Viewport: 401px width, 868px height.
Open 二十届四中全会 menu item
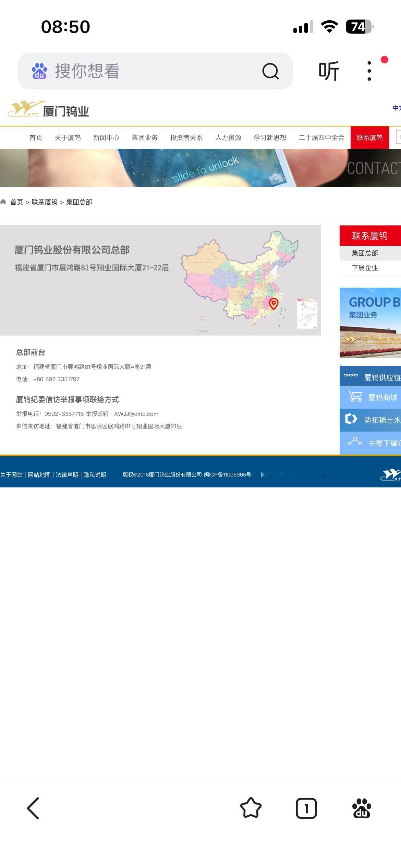tap(321, 137)
